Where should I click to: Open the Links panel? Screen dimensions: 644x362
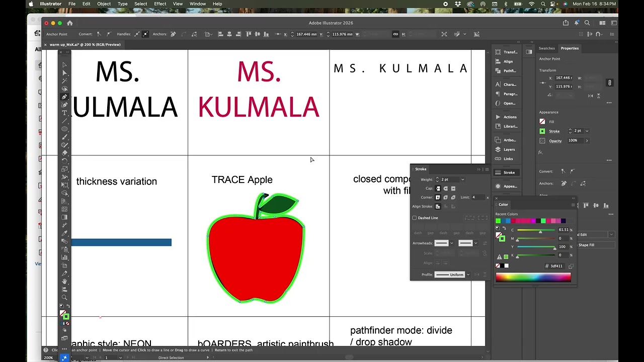(504, 159)
